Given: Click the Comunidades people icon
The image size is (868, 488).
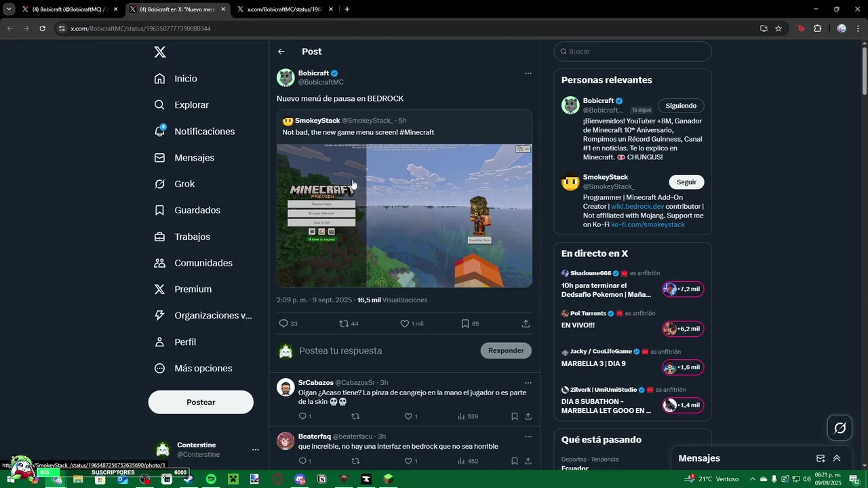Looking at the screenshot, I should coord(159,263).
